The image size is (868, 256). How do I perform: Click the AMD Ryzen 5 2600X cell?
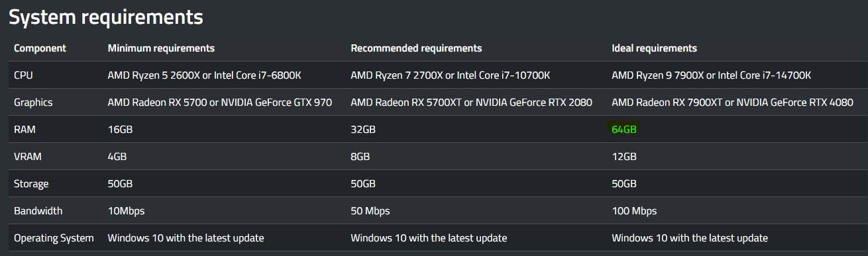tap(205, 75)
